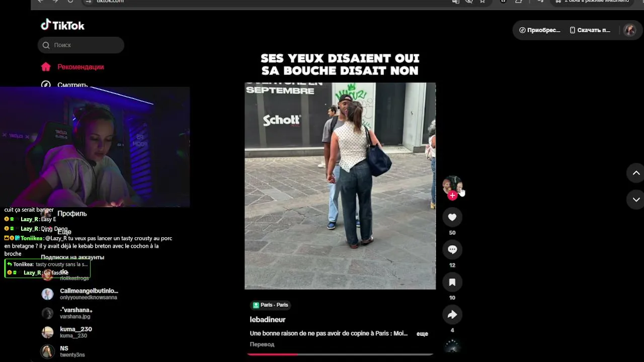Open the video author's avatar
This screenshot has height=362, width=644.
click(x=452, y=185)
